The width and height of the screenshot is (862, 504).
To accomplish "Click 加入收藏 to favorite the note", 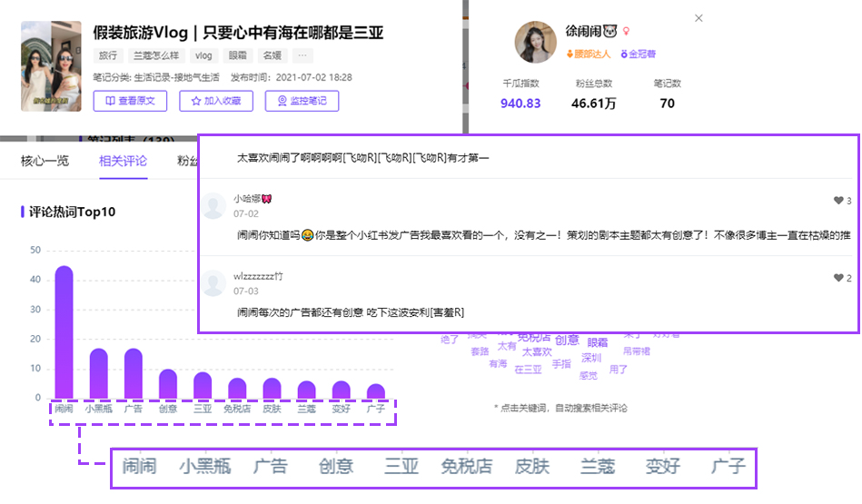I will 216,101.
